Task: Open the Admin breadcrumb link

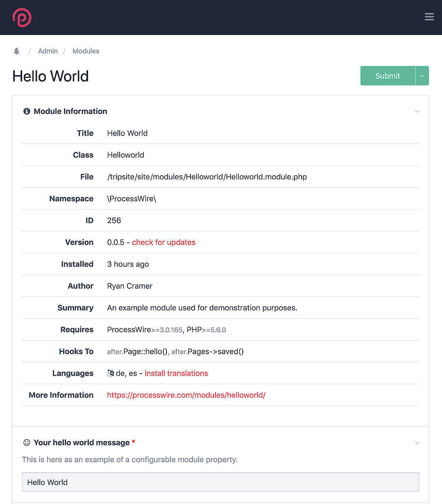Action: (x=48, y=51)
